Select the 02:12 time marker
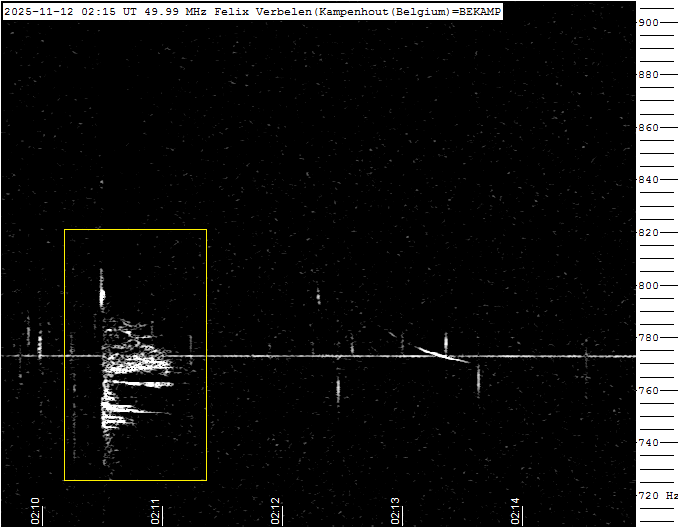 click(275, 510)
